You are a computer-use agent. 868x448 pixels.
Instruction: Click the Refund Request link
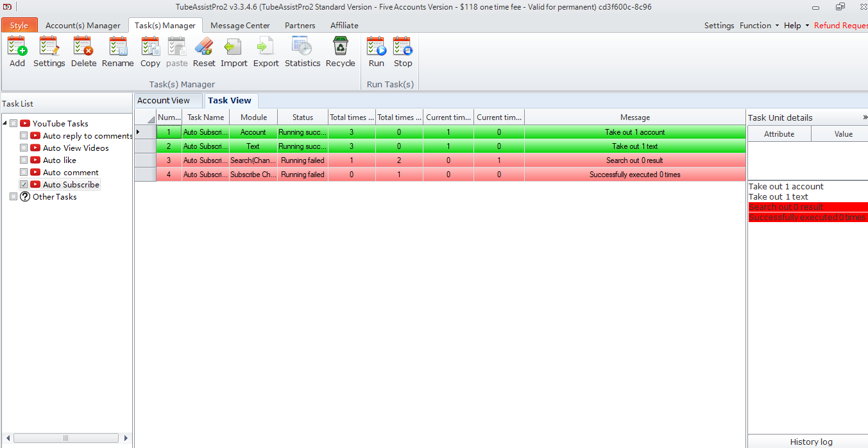840,26
